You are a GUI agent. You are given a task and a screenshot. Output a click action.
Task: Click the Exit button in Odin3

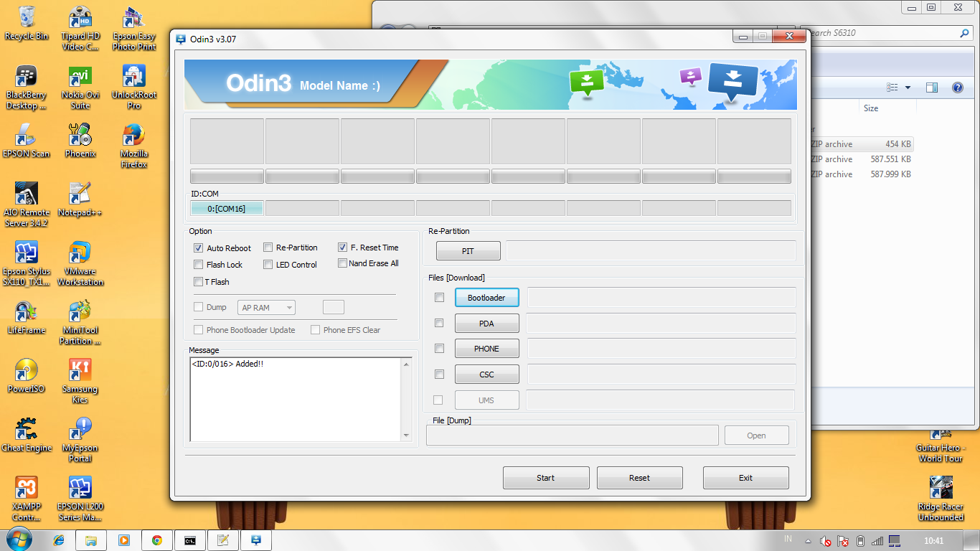coord(745,478)
